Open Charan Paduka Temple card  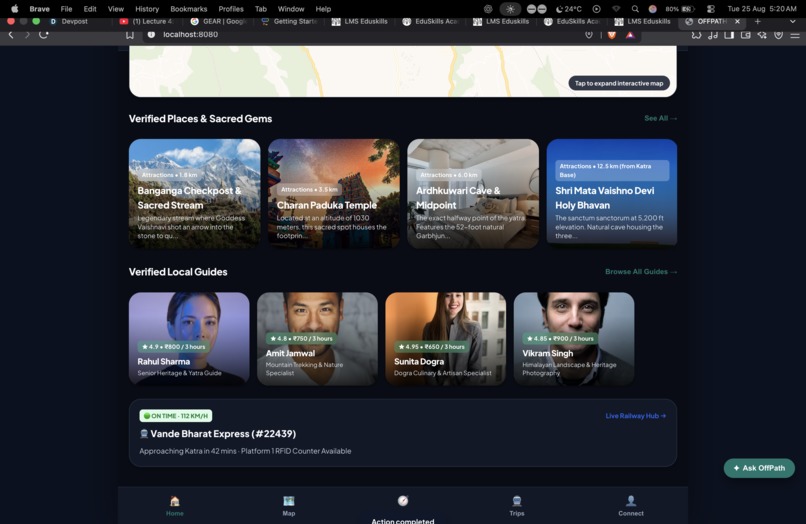click(x=334, y=193)
